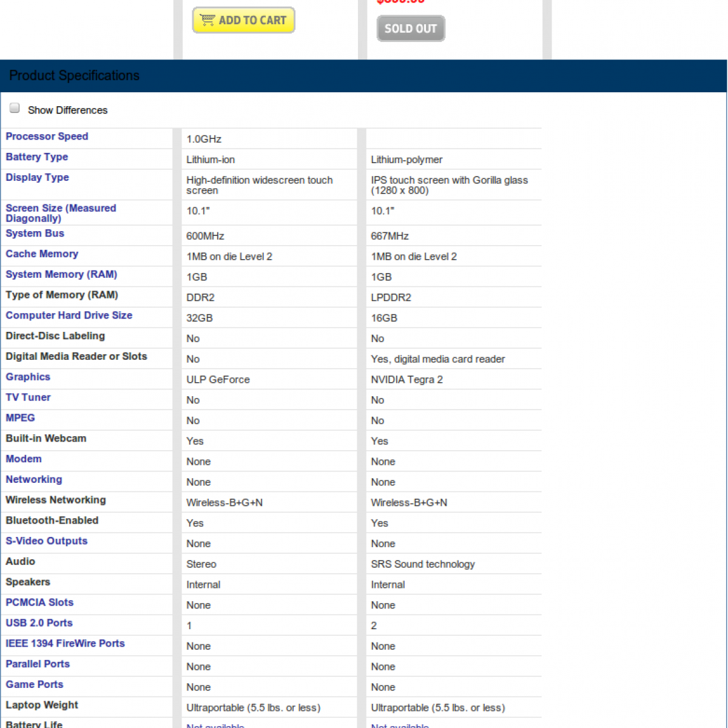The height and width of the screenshot is (728, 728).
Task: Click the shopping cart icon on Add to Cart
Action: [207, 20]
